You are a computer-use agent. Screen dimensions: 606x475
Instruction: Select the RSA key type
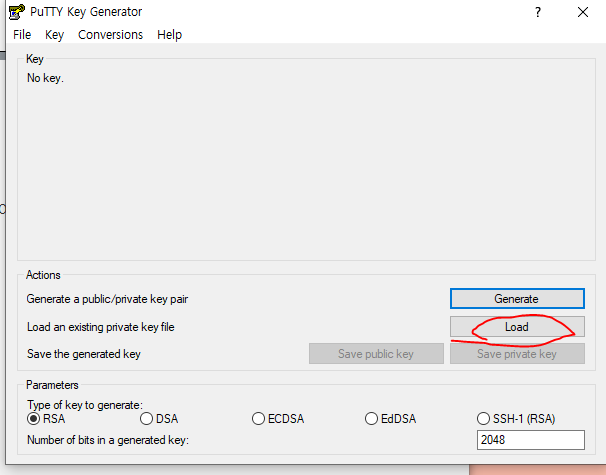pos(46,419)
